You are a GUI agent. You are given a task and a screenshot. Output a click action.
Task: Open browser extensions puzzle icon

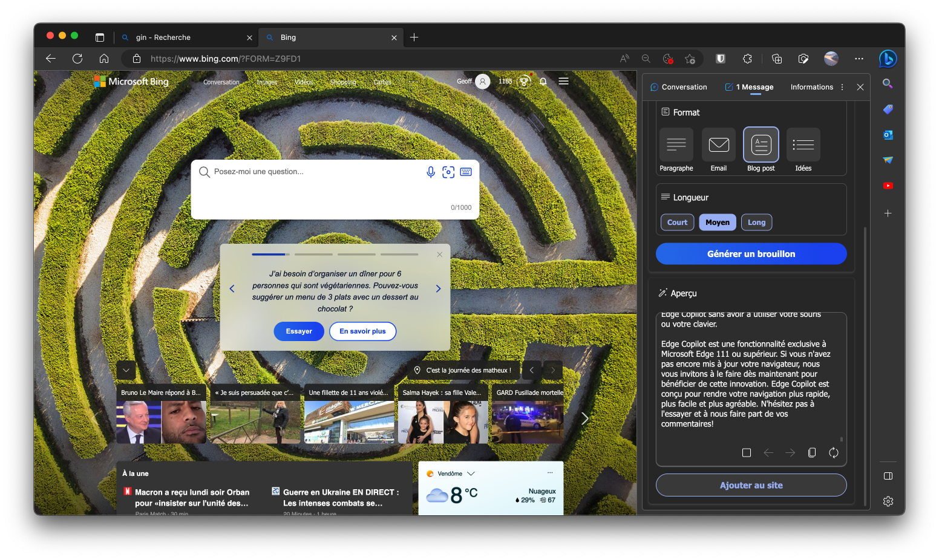pyautogui.click(x=747, y=59)
